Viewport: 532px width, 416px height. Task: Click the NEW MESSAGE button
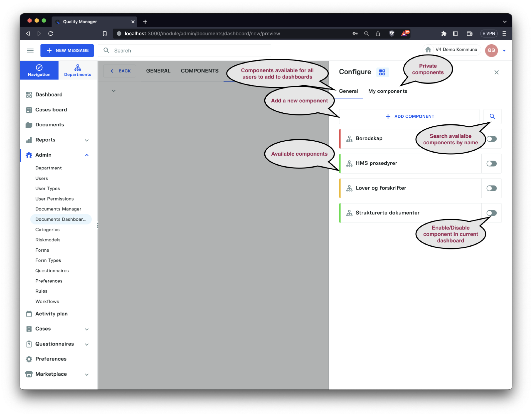pos(67,51)
